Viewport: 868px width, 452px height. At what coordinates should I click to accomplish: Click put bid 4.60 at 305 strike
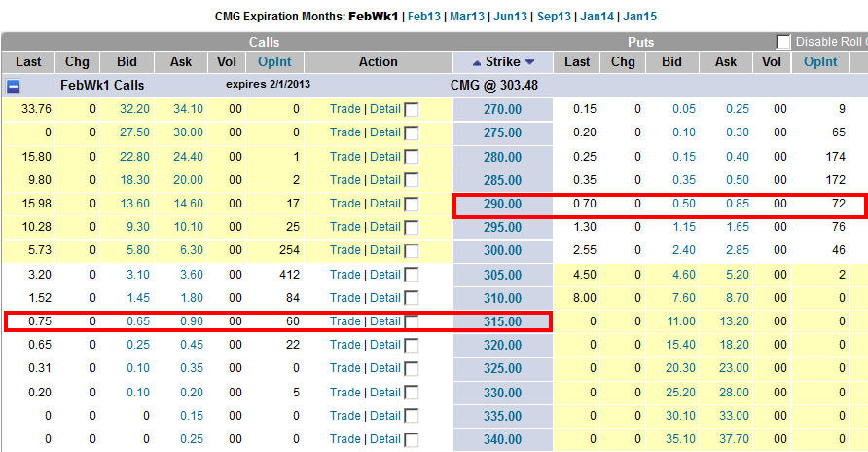(x=684, y=274)
